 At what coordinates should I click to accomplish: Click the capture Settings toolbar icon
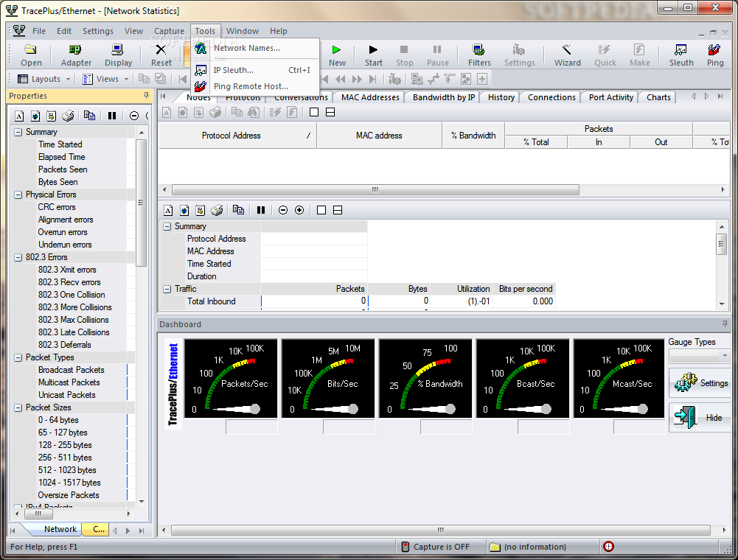[519, 55]
